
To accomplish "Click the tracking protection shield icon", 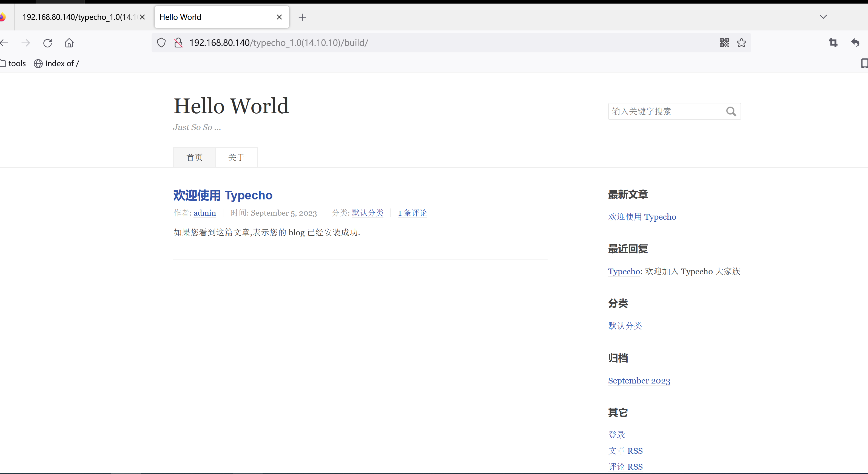I will click(161, 43).
